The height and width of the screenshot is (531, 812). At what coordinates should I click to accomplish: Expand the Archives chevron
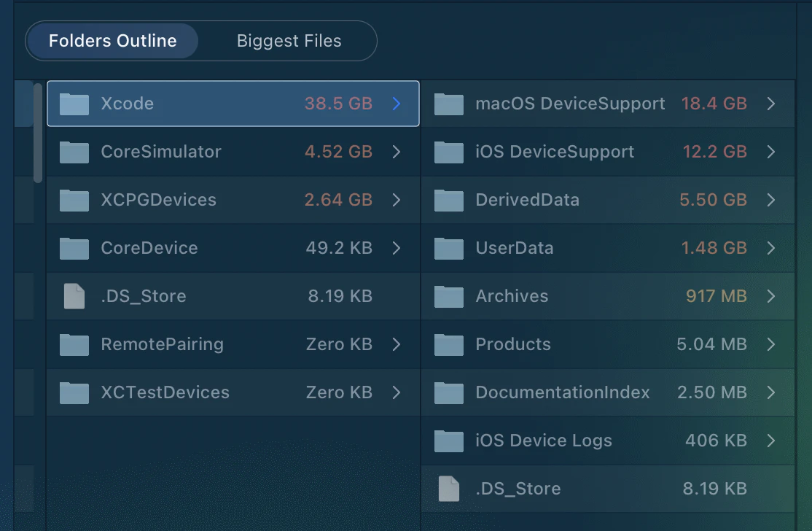pyautogui.click(x=771, y=296)
